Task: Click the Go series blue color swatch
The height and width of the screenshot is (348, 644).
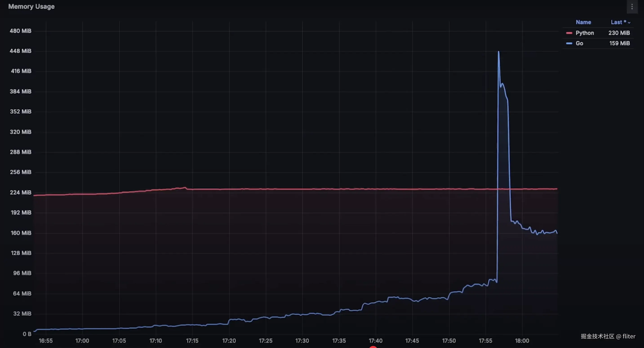Action: click(x=569, y=44)
